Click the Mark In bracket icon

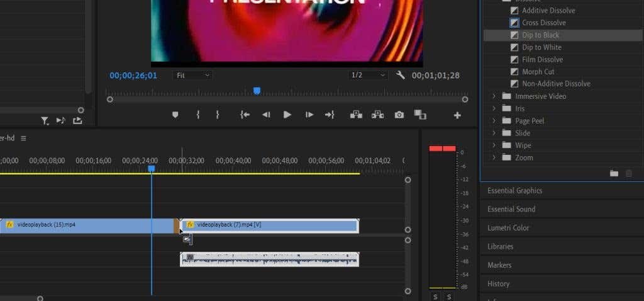click(x=197, y=115)
